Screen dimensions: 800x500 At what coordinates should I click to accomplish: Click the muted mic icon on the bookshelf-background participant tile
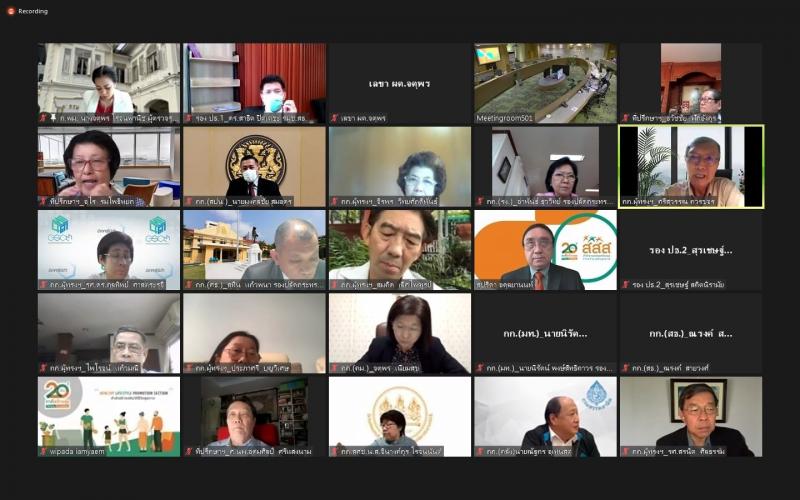point(189,452)
